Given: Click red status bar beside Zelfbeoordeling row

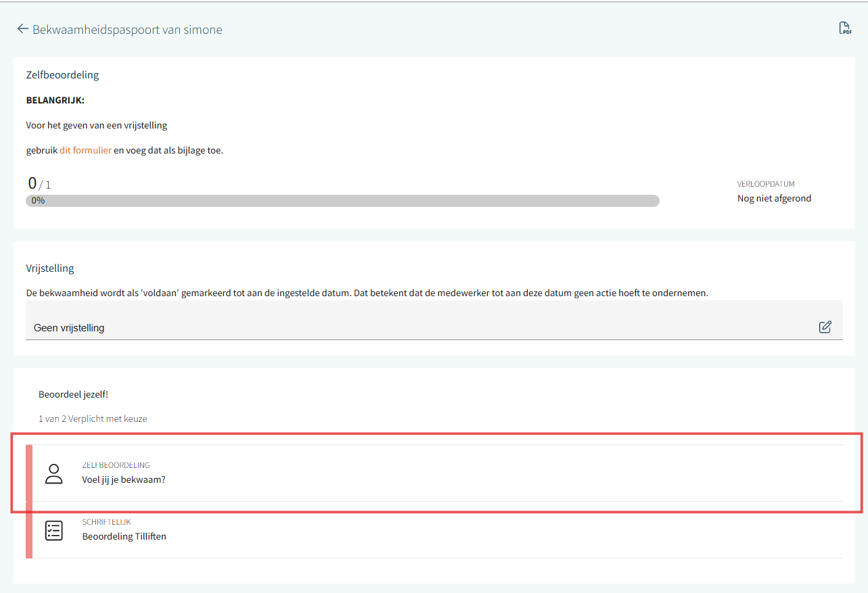Looking at the screenshot, I should (x=29, y=473).
